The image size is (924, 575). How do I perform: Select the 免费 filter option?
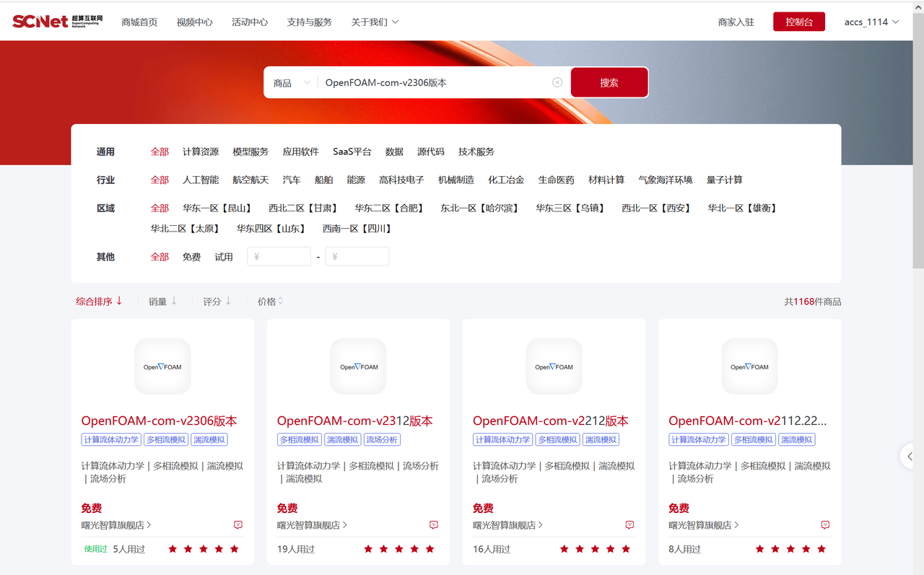pos(191,257)
